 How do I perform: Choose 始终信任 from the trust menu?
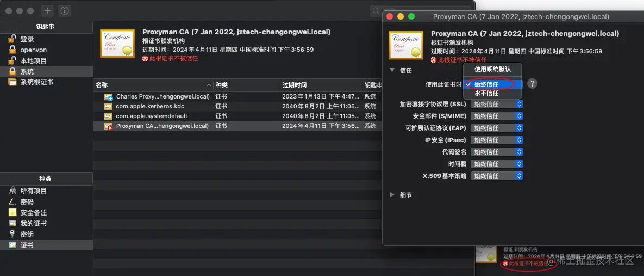[492, 84]
